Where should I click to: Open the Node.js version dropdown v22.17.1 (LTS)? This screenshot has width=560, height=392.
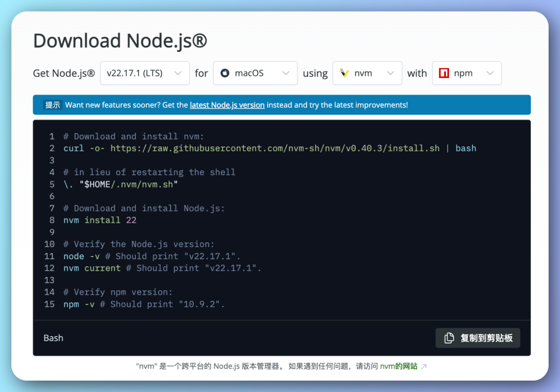pyautogui.click(x=145, y=73)
